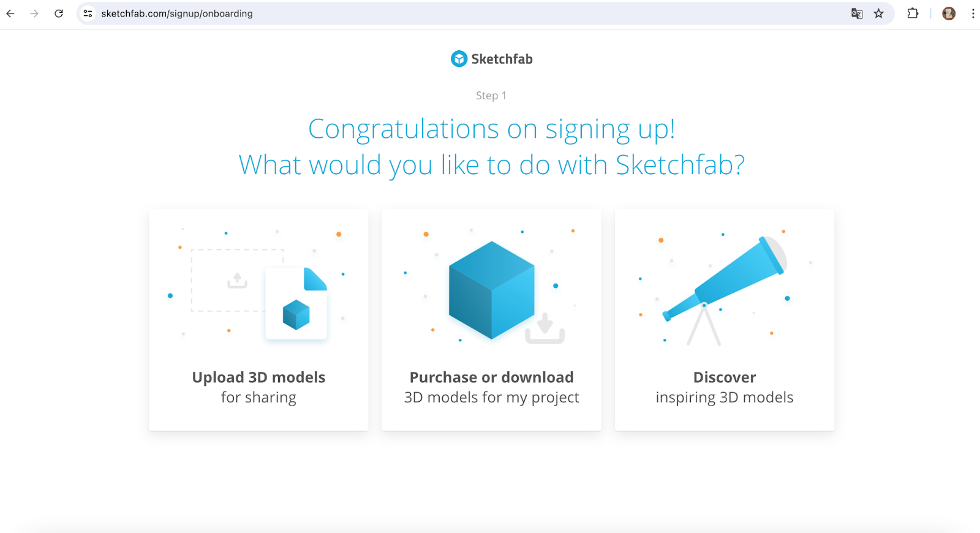Click the browser forward arrow

coord(34,13)
